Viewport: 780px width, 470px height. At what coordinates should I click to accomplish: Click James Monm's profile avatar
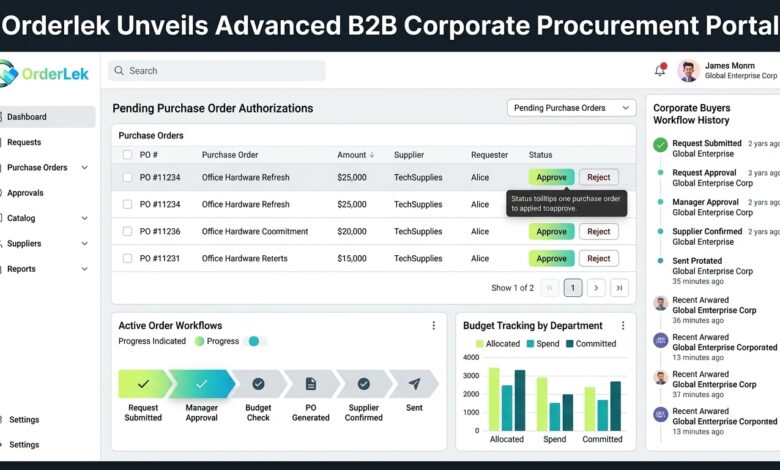click(x=688, y=71)
